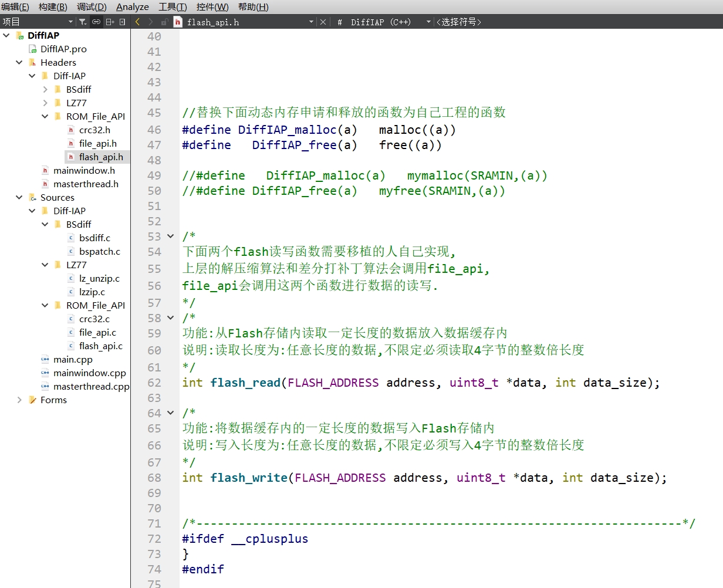Click the Sources folder icon
The width and height of the screenshot is (723, 588).
tap(32, 197)
